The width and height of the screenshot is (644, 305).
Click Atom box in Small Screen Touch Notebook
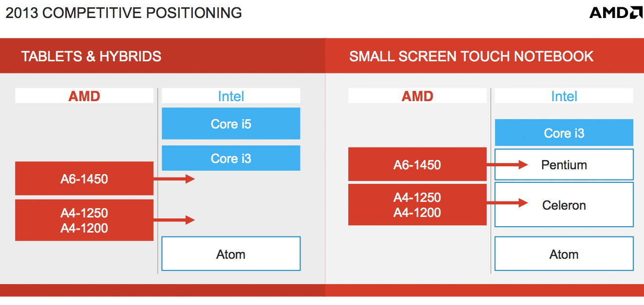pyautogui.click(x=564, y=254)
